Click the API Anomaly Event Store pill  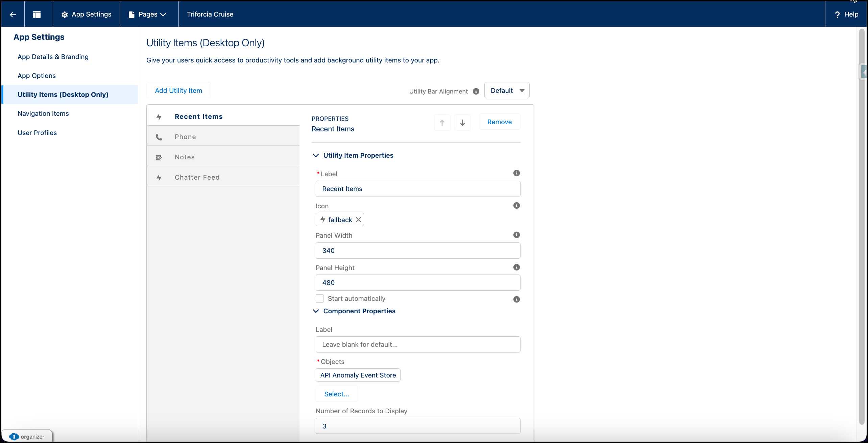point(358,375)
